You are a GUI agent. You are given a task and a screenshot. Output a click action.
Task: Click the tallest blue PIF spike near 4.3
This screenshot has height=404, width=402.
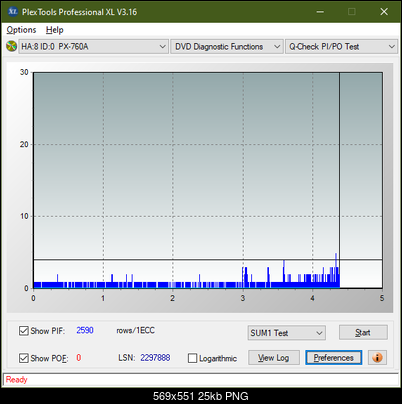coord(336,270)
